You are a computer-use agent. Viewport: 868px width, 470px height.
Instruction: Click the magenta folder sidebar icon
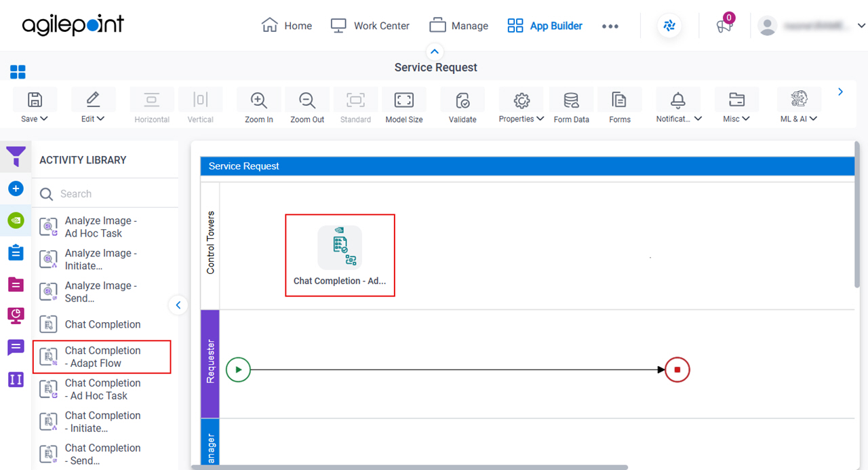[16, 284]
